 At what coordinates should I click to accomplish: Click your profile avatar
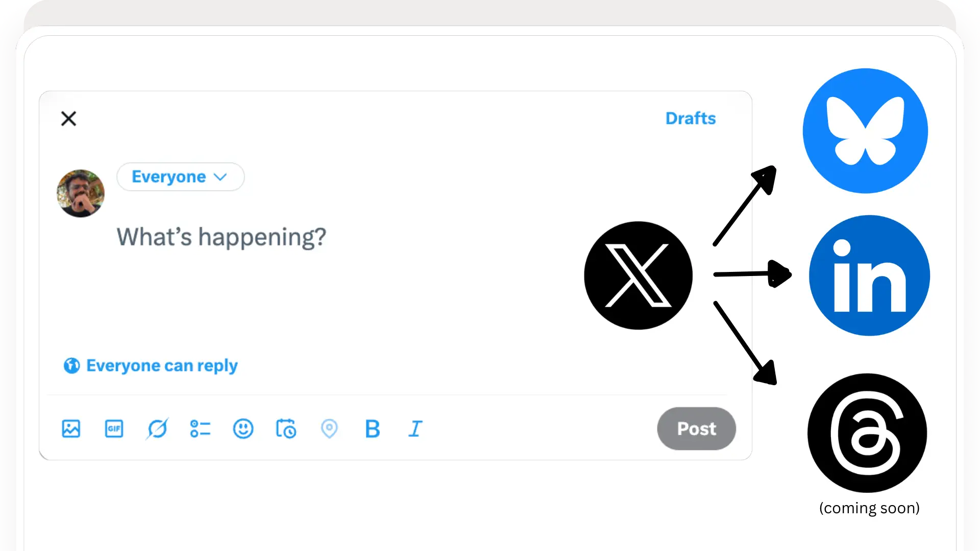point(81,194)
